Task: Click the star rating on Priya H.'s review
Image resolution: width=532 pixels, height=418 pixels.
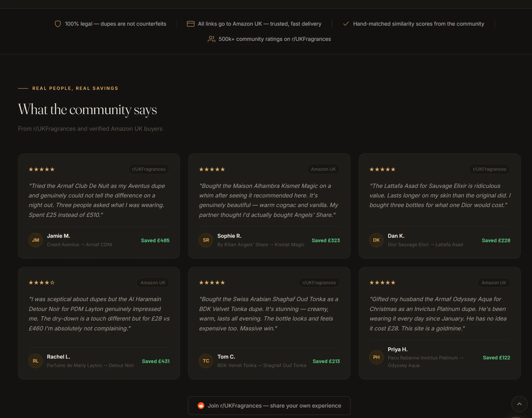Action: coord(382,283)
